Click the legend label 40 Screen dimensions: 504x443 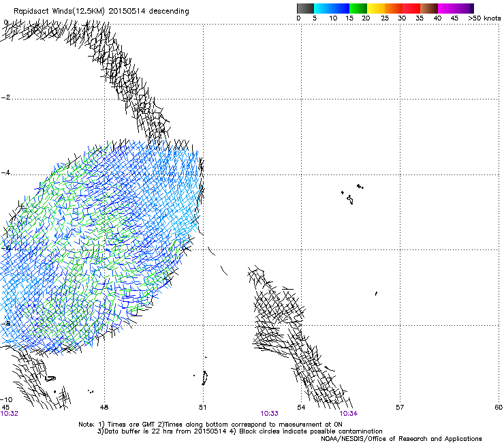437,18
